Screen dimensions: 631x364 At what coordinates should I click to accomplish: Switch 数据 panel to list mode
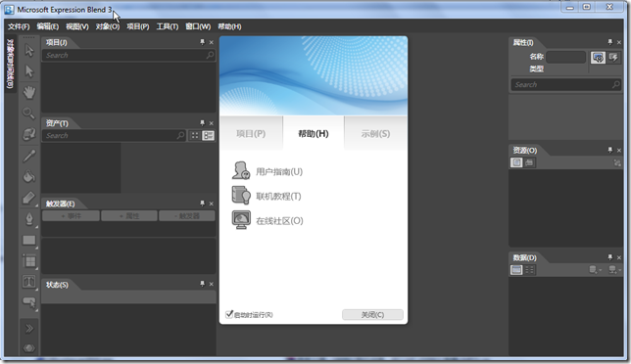516,270
